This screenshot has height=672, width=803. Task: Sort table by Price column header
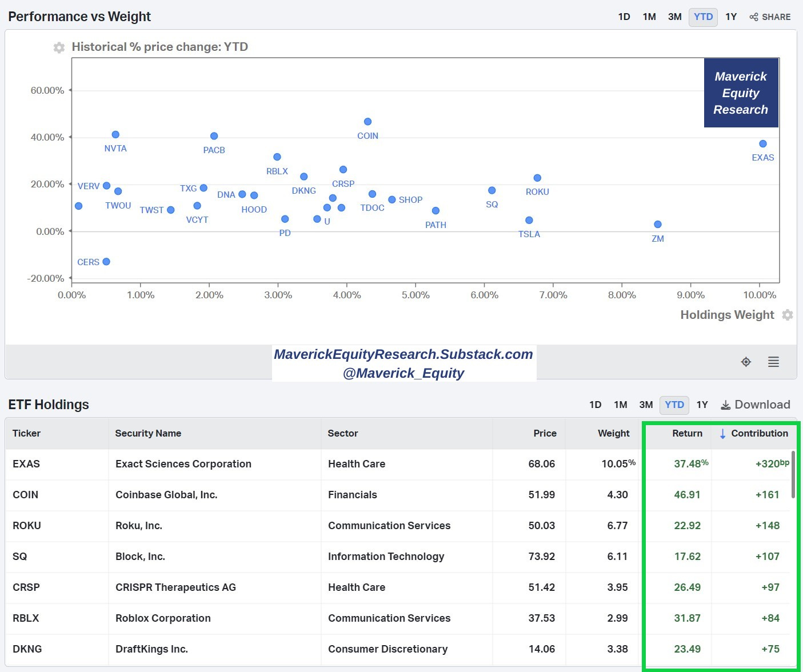545,433
